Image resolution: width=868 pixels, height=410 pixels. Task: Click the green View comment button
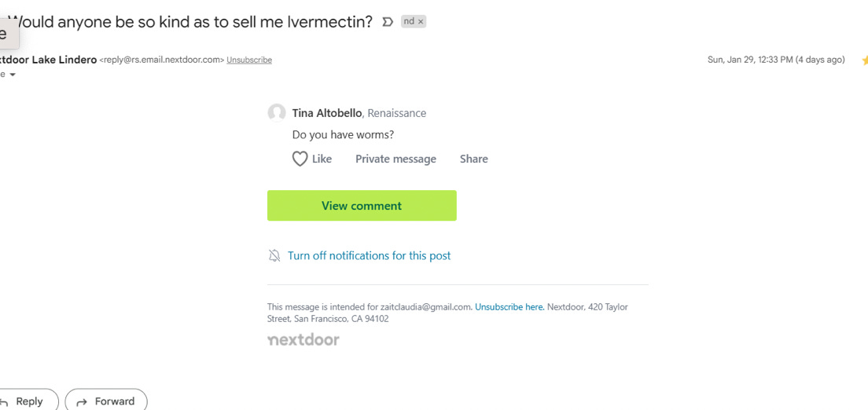click(362, 206)
